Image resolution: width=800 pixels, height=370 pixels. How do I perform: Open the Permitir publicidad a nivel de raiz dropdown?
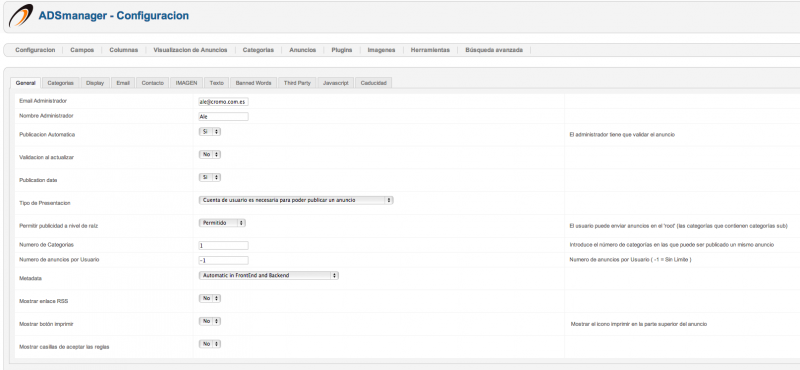[222, 223]
